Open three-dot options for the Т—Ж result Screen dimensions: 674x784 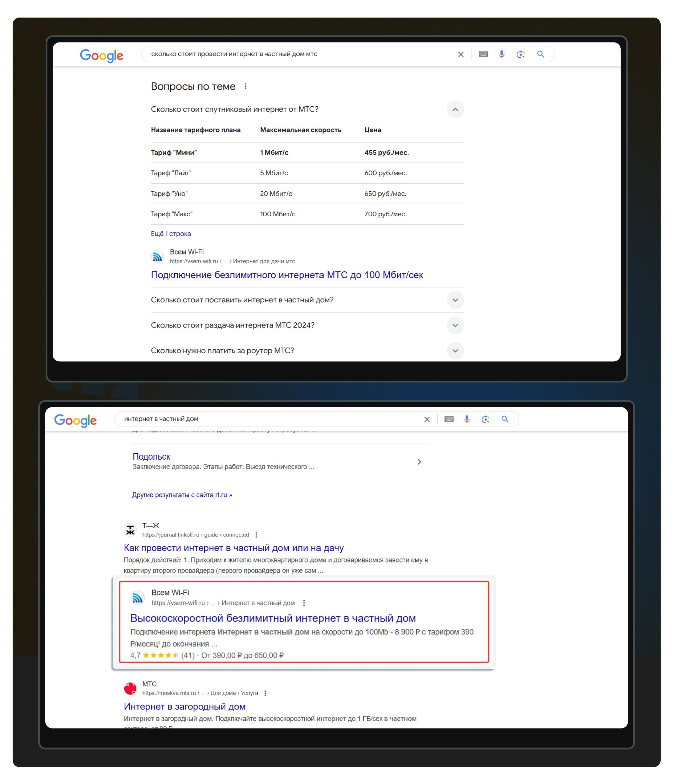point(257,535)
